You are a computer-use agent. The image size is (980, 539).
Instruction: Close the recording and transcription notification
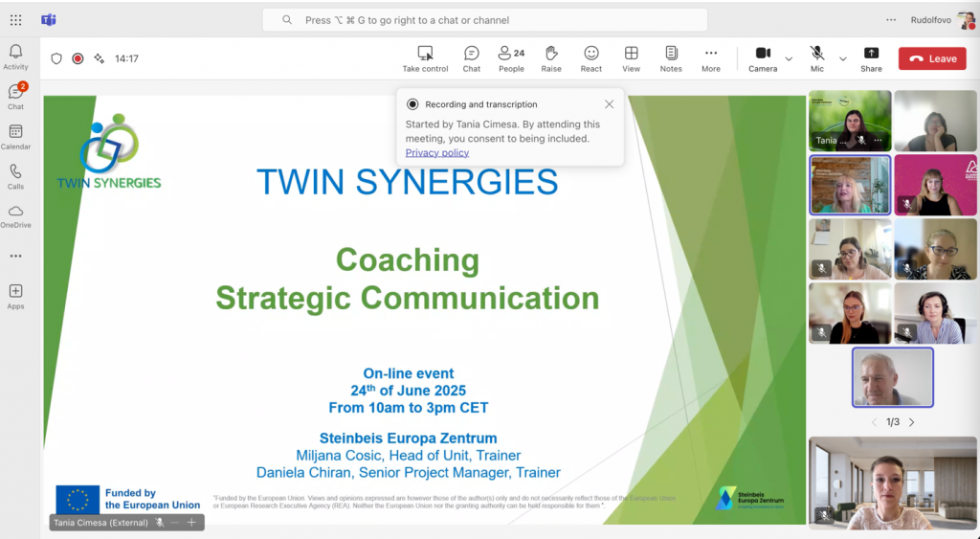pos(609,104)
